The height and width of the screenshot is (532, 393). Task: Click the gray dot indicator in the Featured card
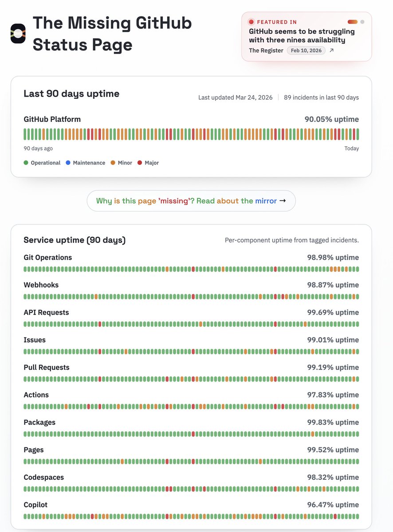[362, 22]
